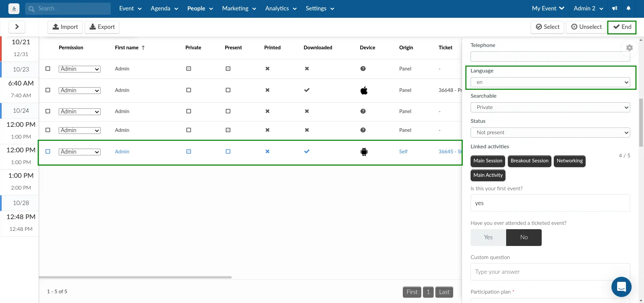644x303 pixels.
Task: Click the End button
Action: 622,27
